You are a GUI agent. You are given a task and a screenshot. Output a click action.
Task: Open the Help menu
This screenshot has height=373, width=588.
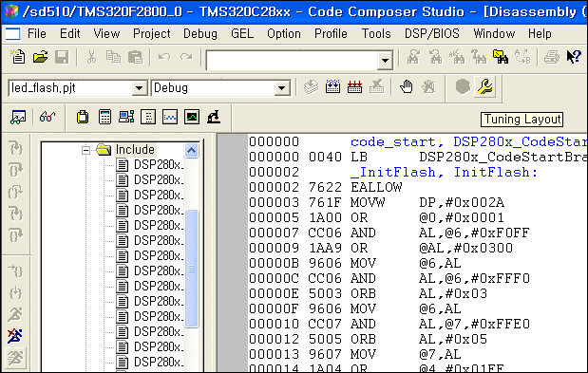tap(540, 34)
